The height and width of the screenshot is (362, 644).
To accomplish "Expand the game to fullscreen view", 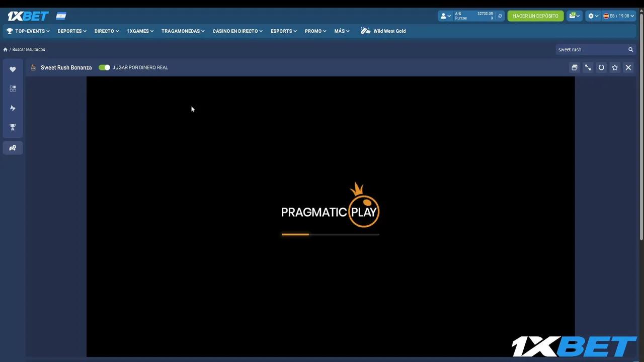I will coord(588,67).
